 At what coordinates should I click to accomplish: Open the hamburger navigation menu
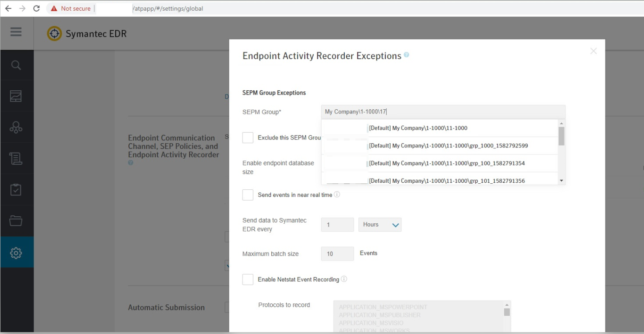pyautogui.click(x=16, y=32)
